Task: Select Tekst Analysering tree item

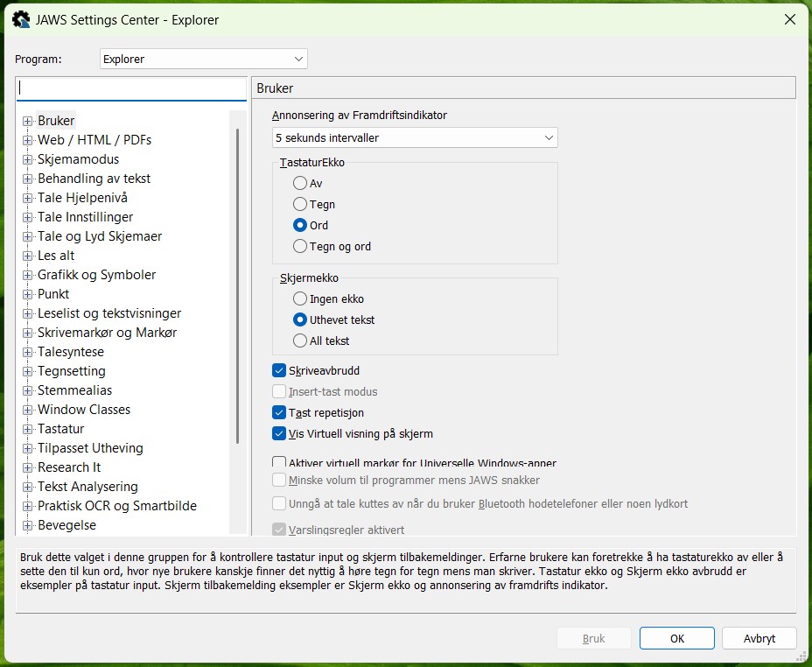Action: [87, 487]
